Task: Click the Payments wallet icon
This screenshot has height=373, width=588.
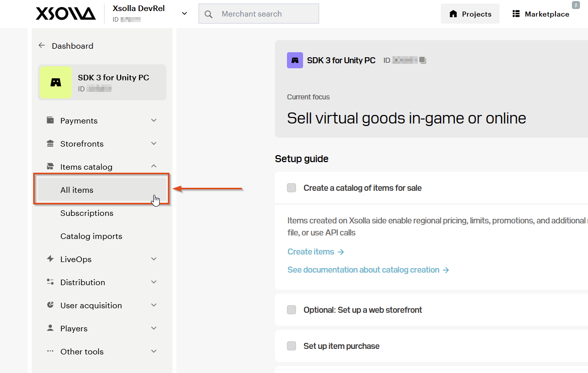Action: point(50,120)
